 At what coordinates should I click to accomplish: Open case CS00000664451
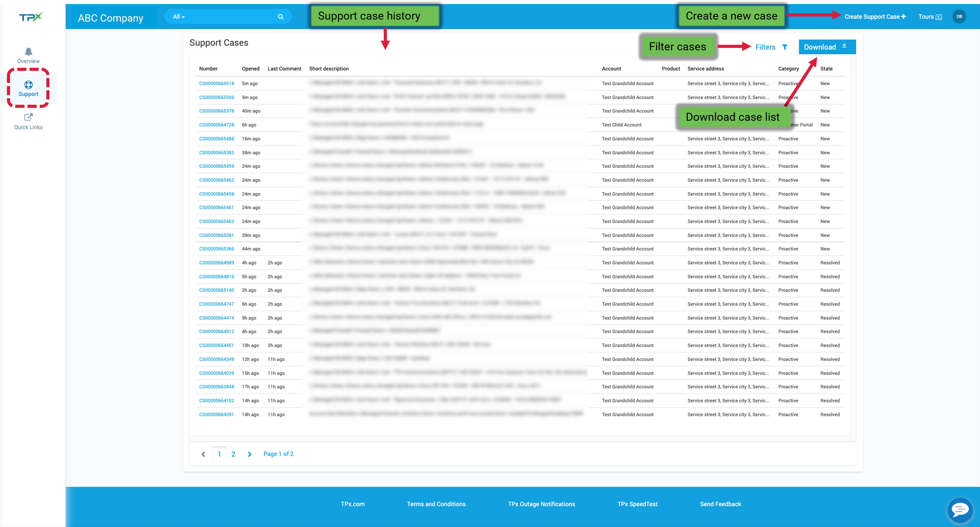point(216,345)
